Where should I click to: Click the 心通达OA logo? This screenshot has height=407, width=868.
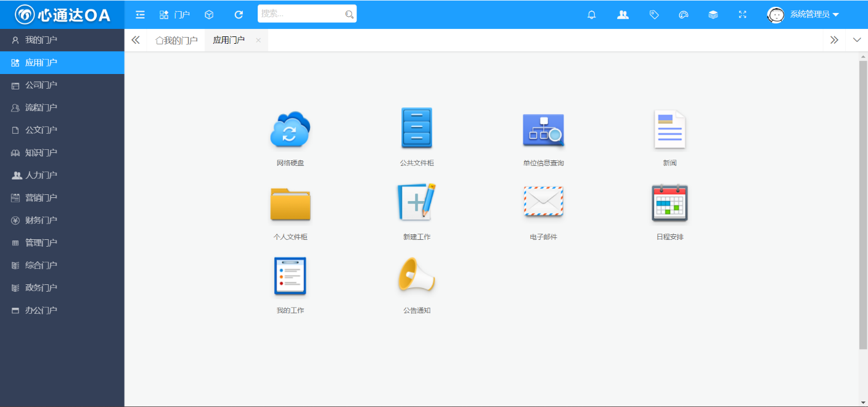[62, 15]
